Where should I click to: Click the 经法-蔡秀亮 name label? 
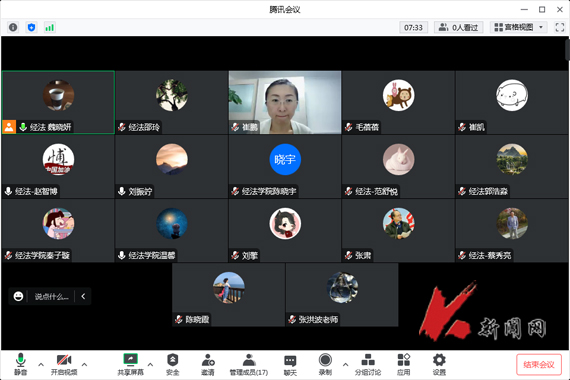pos(490,255)
